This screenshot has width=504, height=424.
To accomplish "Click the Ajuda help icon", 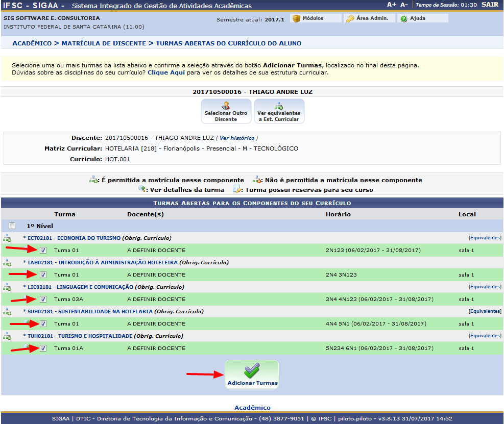I will pos(403,18).
